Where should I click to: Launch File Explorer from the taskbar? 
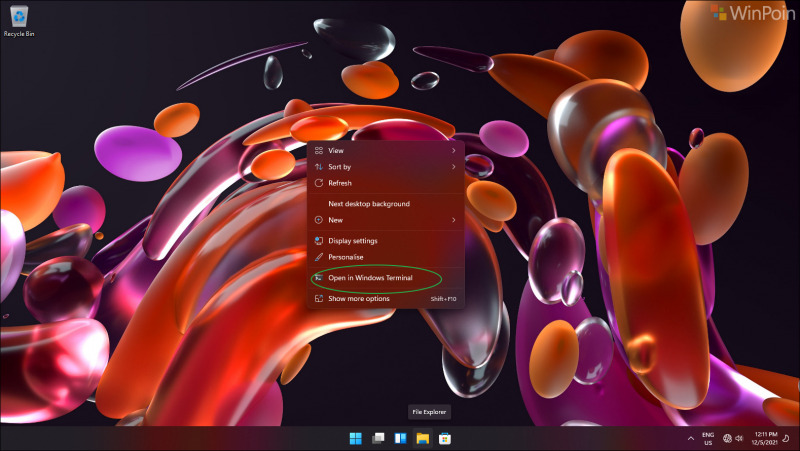[x=423, y=438]
